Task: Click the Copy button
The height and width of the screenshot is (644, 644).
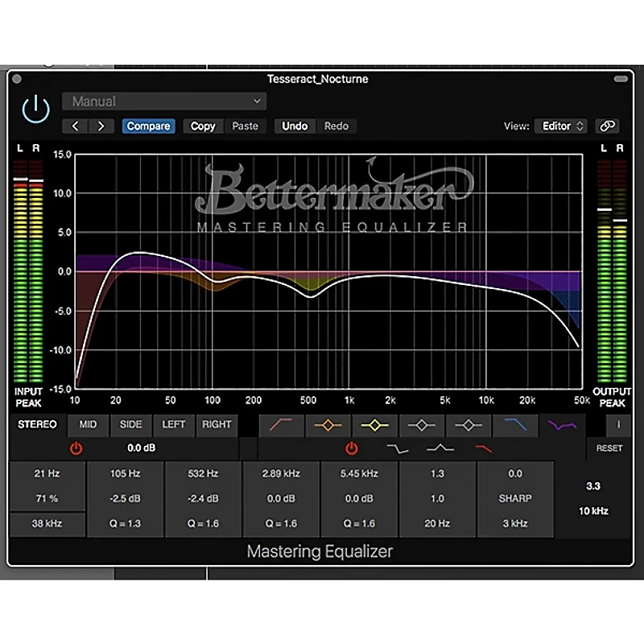Action: pos(203,126)
